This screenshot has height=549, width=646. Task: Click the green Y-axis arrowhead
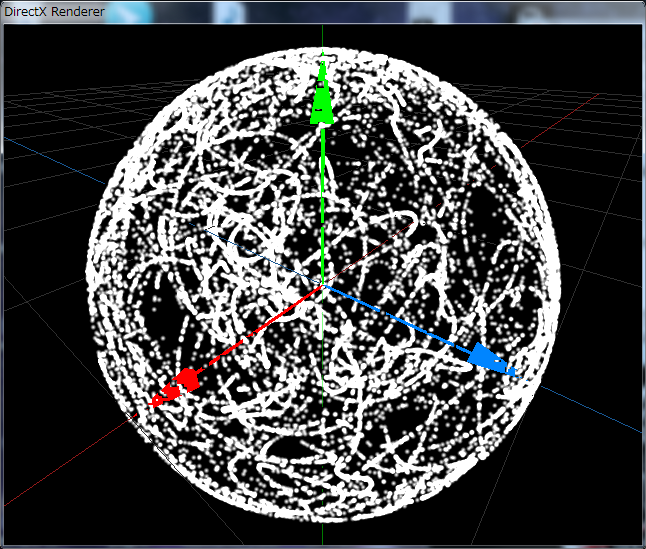[322, 102]
